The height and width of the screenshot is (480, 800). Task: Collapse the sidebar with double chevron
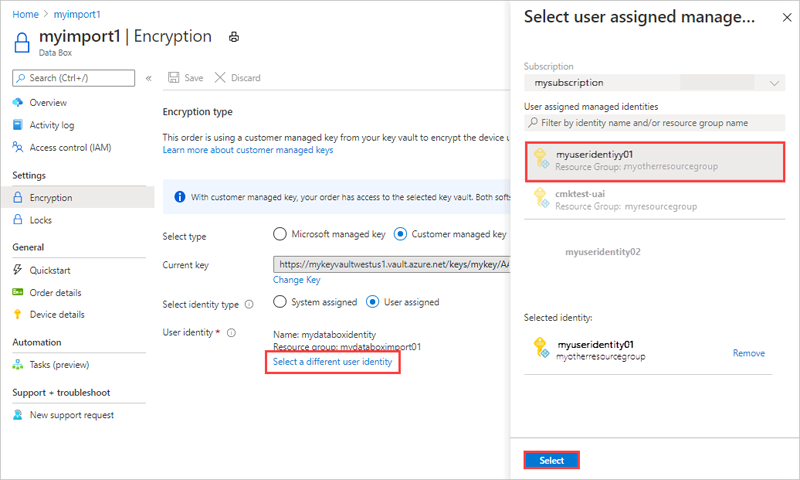(148, 78)
